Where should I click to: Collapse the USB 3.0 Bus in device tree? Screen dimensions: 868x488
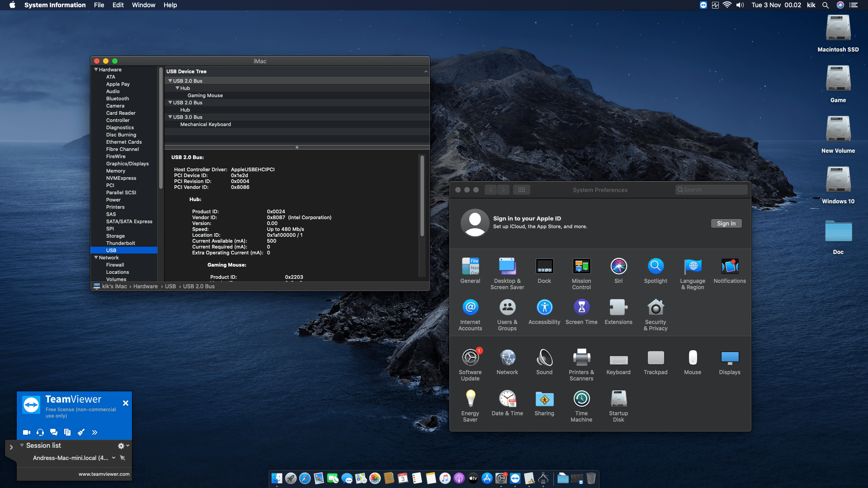(170, 117)
